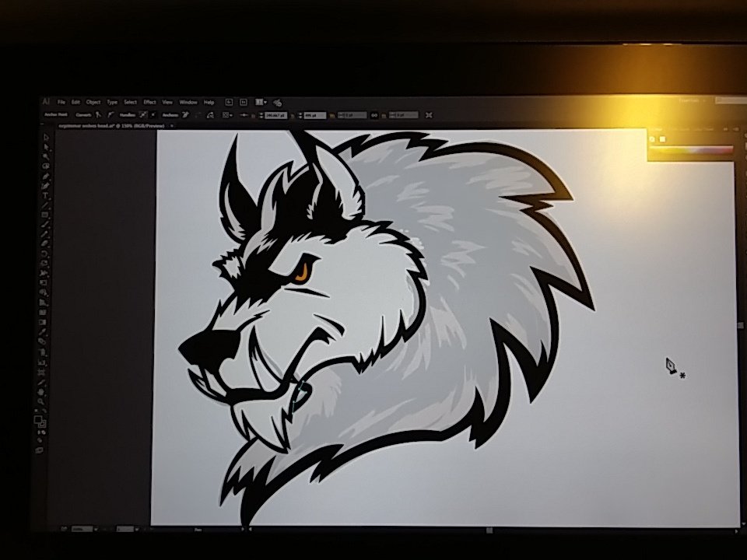Screen dimensions: 747x560
Task: Open the Help menu
Action: click(209, 102)
